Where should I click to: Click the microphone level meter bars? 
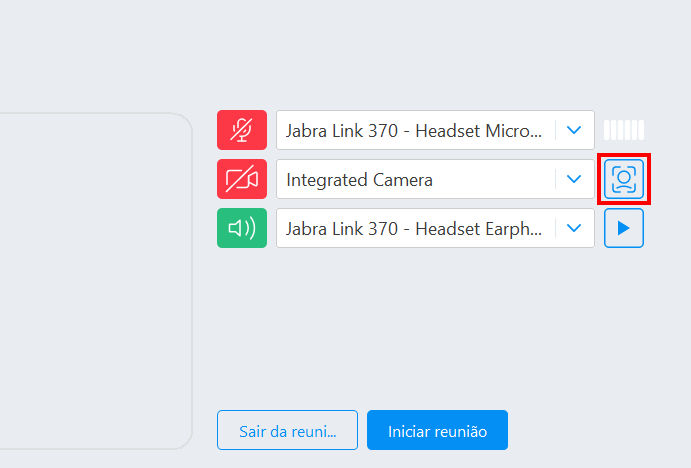624,130
